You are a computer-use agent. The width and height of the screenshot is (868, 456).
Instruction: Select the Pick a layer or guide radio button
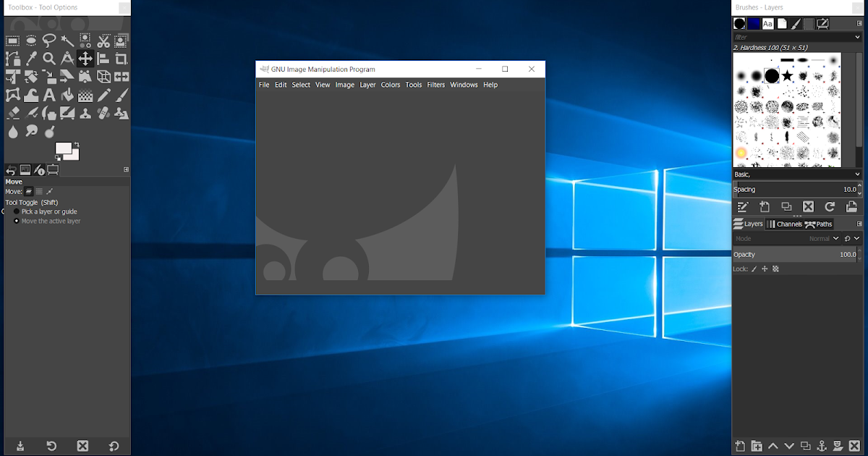point(17,211)
